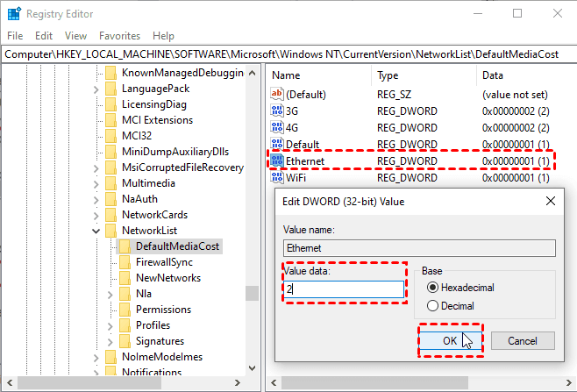Click the tree pane horizontal scrollbar thumb

[89, 383]
